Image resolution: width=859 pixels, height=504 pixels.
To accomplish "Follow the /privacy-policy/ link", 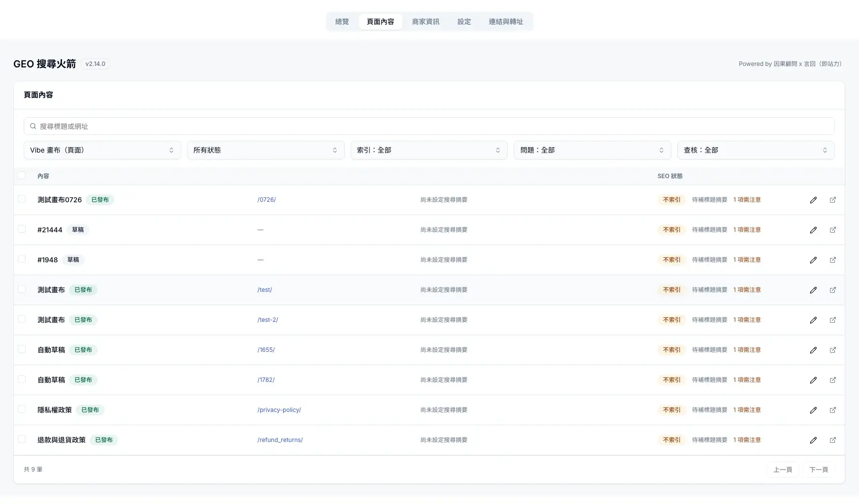I will 279,410.
